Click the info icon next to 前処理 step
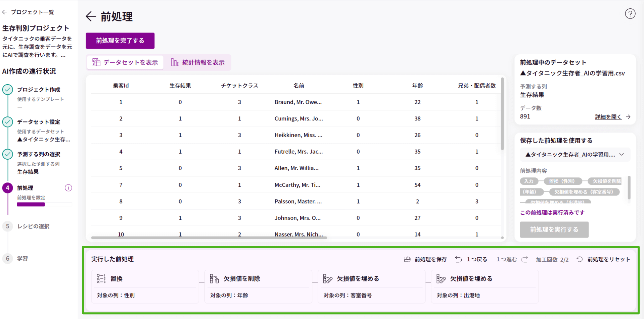 (68, 188)
